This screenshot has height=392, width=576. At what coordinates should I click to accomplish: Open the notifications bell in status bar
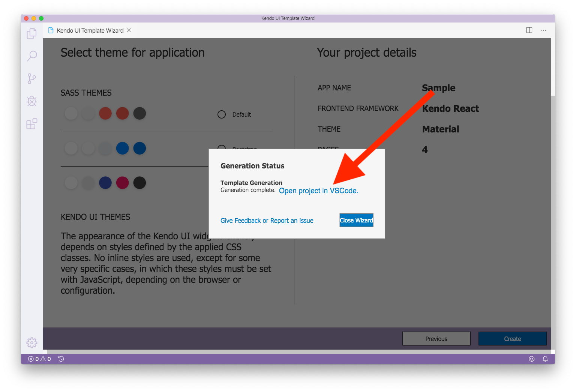click(545, 359)
